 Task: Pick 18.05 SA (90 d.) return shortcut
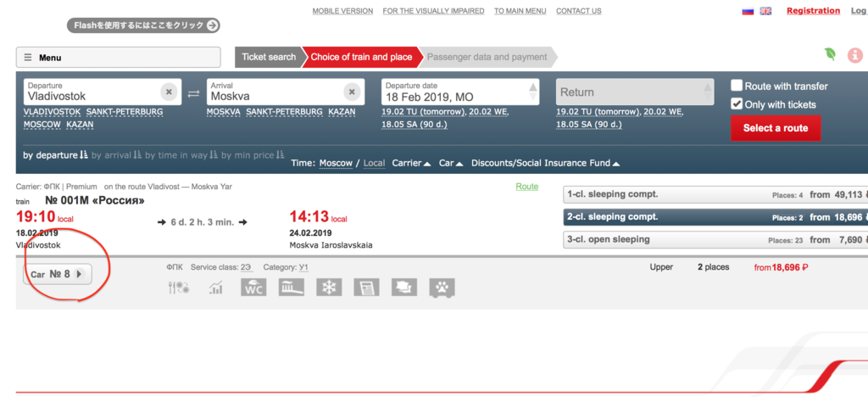589,125
